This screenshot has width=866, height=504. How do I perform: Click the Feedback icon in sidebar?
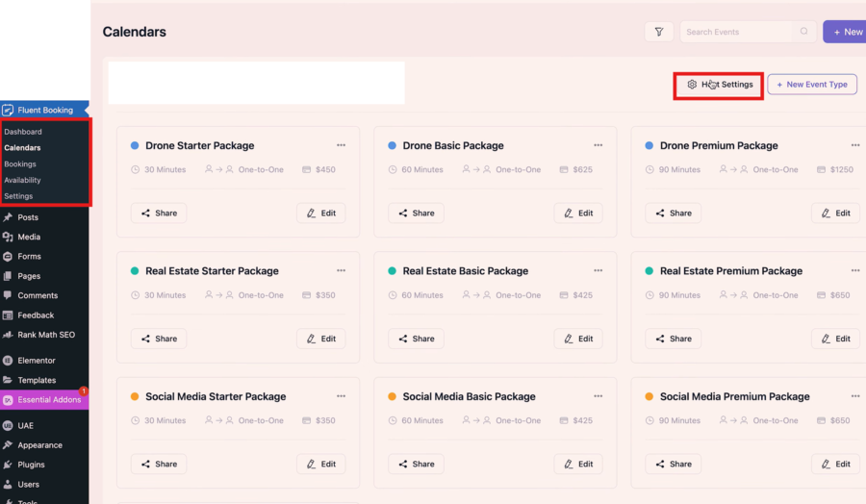tap(8, 315)
